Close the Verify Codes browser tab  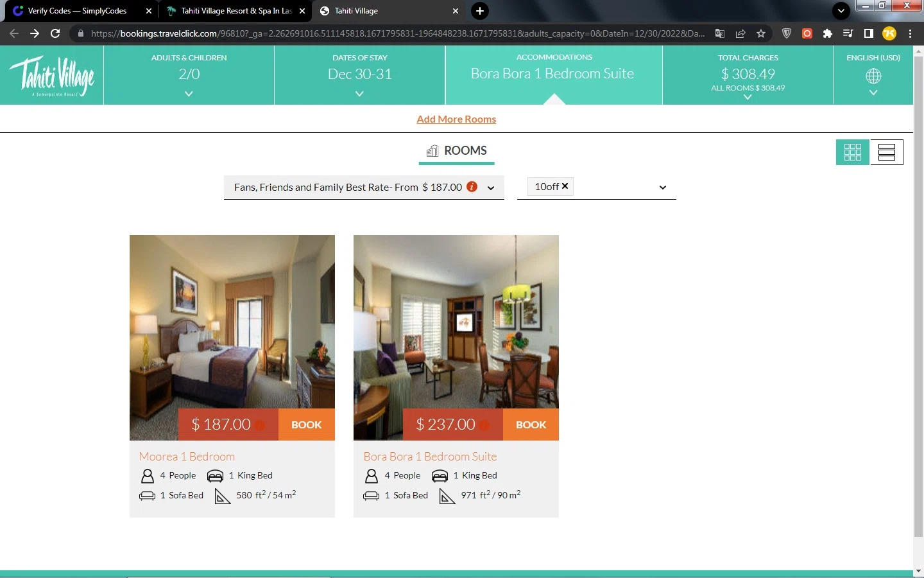[148, 11]
